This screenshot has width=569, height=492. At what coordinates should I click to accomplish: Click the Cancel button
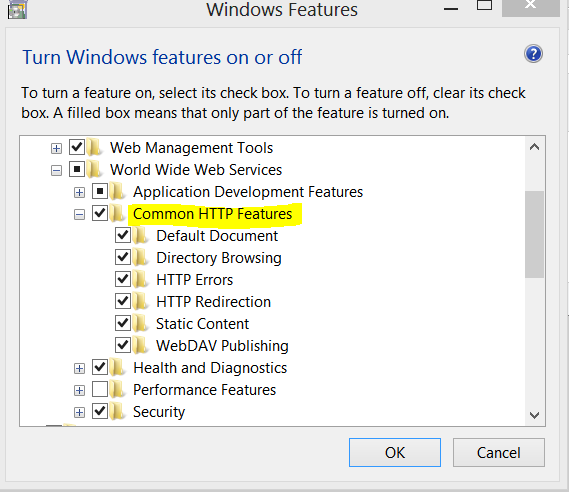[499, 452]
